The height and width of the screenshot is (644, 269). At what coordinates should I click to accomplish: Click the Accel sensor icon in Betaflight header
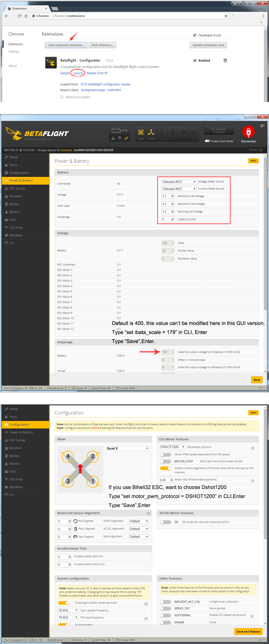click(x=151, y=134)
